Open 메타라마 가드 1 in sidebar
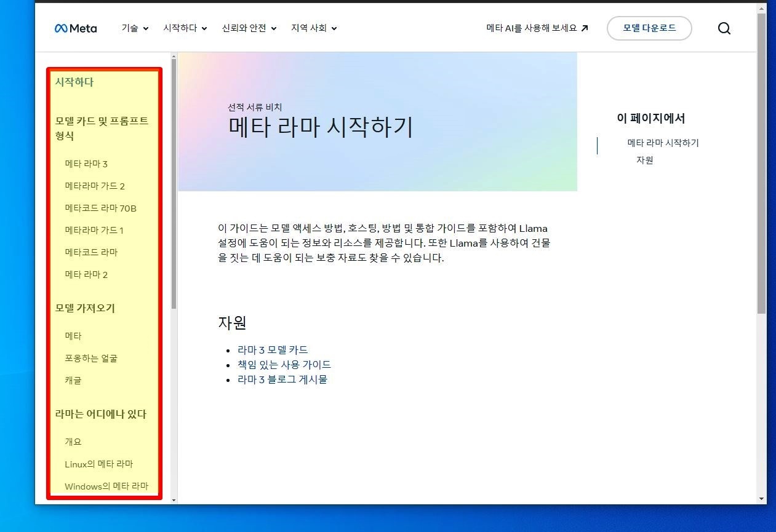Screen dimensions: 776x532 coord(94,230)
